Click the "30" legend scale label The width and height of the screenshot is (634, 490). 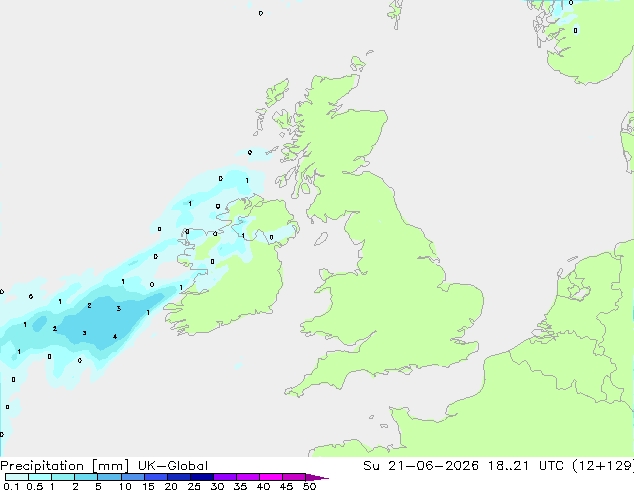pos(217,486)
